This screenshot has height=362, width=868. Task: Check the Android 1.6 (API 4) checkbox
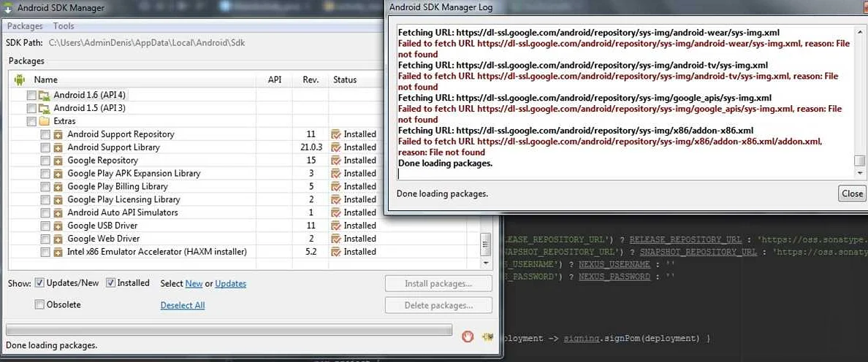(x=31, y=95)
